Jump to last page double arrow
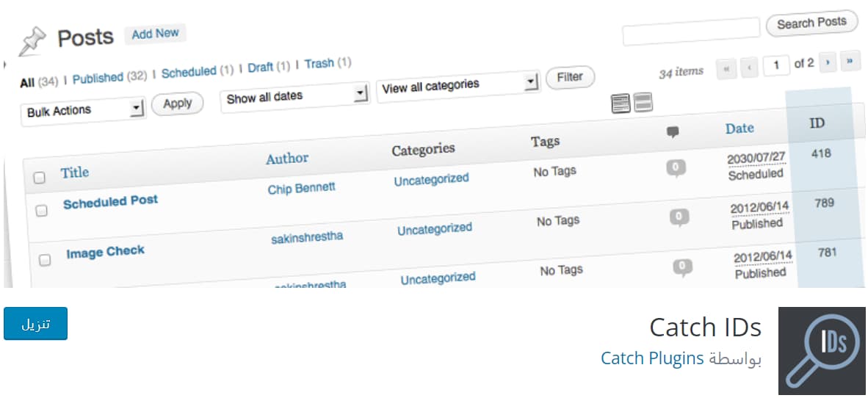 click(x=850, y=62)
